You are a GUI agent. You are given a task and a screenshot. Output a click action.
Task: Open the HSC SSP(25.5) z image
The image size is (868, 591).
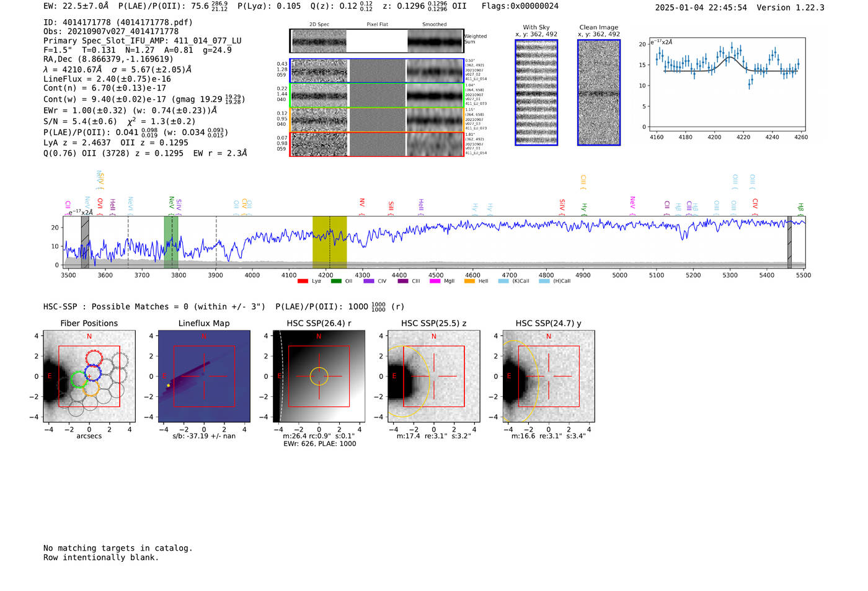coord(433,376)
